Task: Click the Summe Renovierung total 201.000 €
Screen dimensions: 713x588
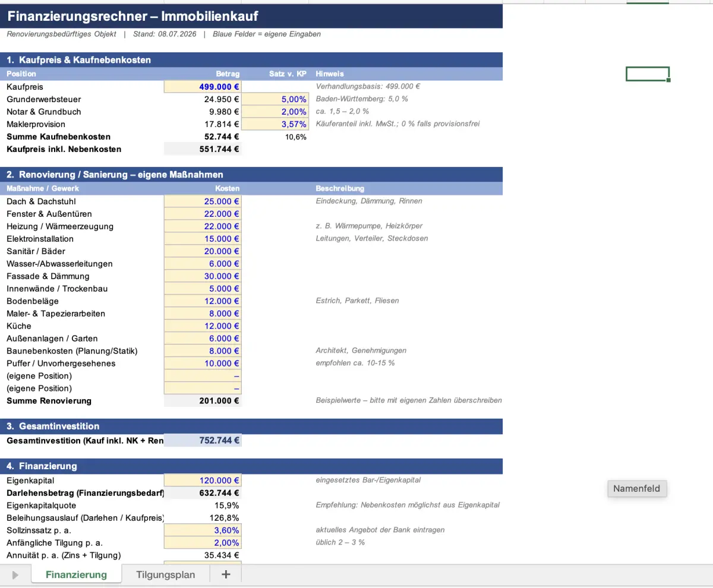Action: click(x=203, y=401)
